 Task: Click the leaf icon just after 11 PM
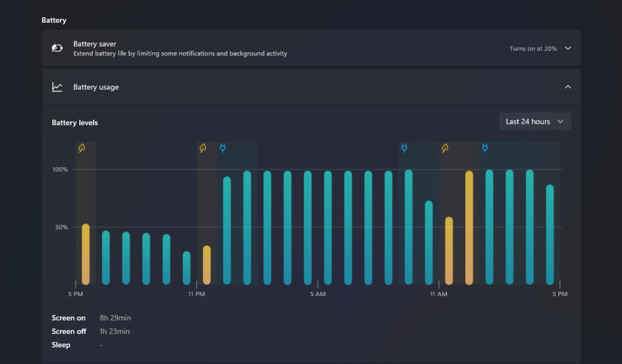(x=203, y=148)
